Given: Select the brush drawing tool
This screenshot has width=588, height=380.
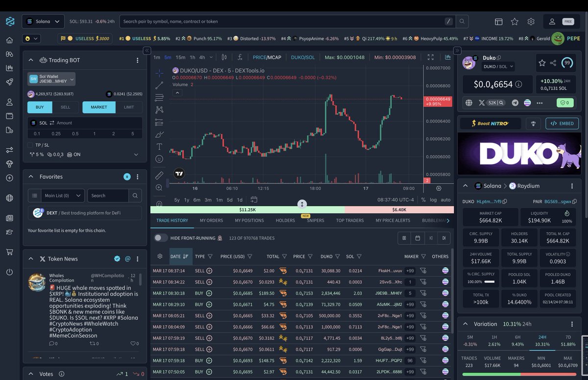Looking at the screenshot, I should click(x=159, y=134).
